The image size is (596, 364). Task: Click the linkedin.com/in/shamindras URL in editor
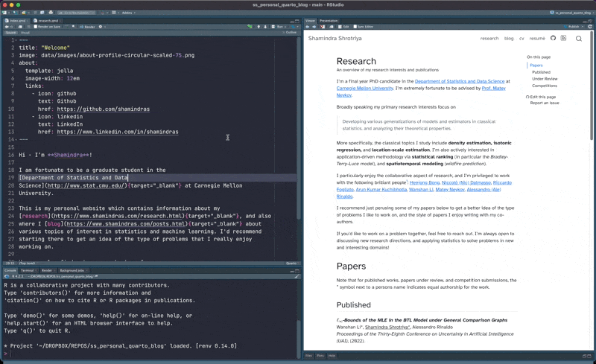(118, 132)
